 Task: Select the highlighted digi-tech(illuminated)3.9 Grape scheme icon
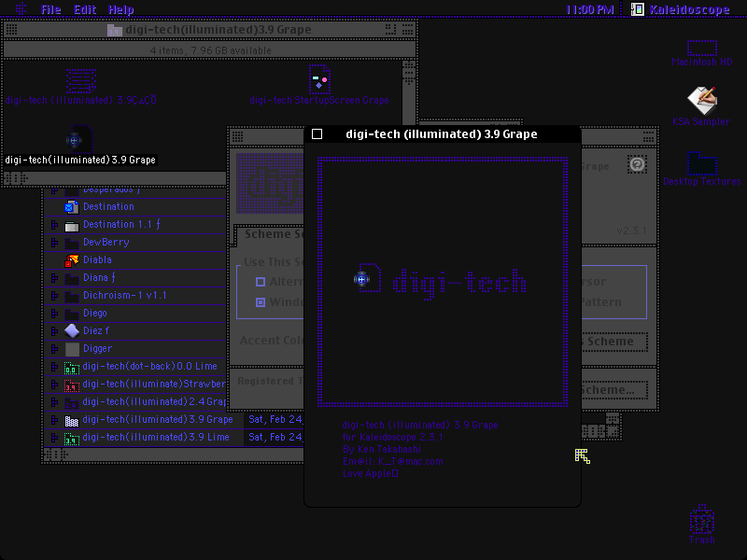[79, 139]
